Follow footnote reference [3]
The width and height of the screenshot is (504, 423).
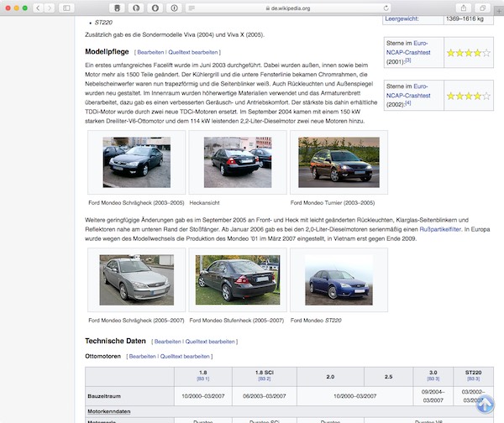(407, 60)
